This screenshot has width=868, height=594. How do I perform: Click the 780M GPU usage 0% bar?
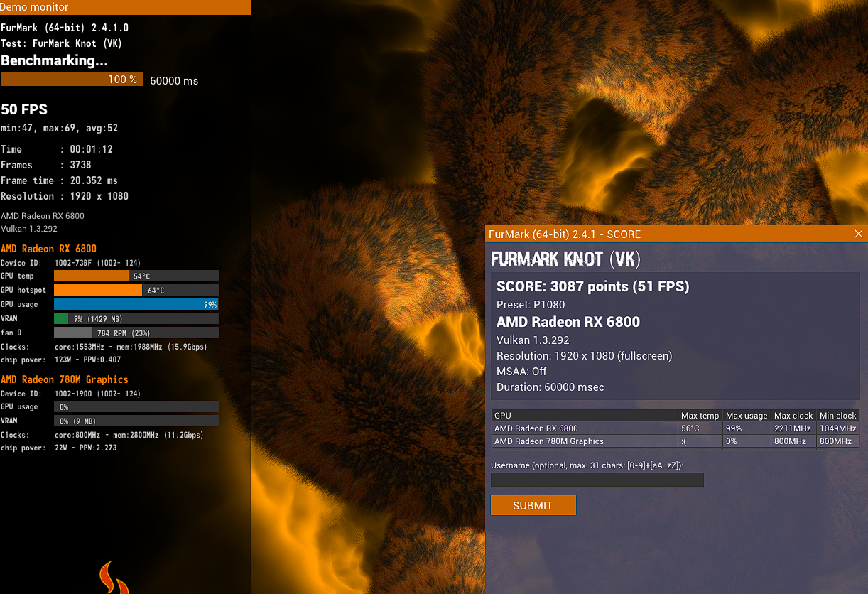pyautogui.click(x=136, y=406)
